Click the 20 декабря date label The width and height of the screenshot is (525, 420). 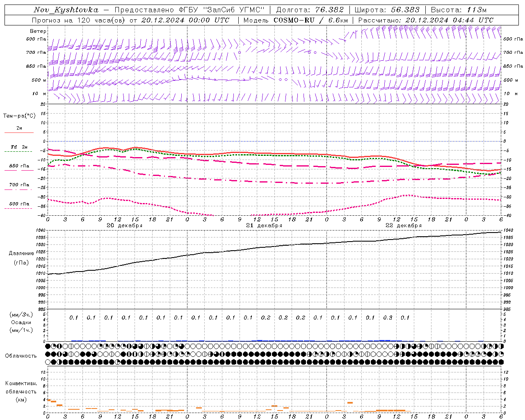click(x=125, y=226)
